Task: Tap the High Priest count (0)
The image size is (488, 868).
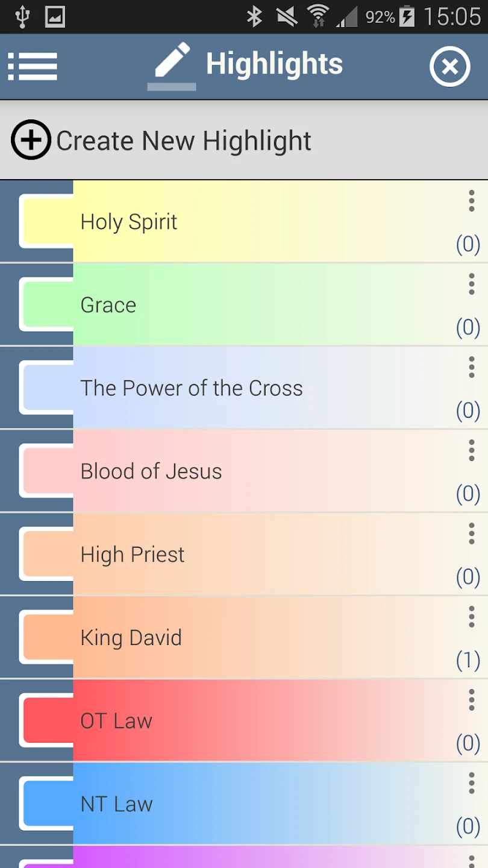Action: [x=468, y=577]
